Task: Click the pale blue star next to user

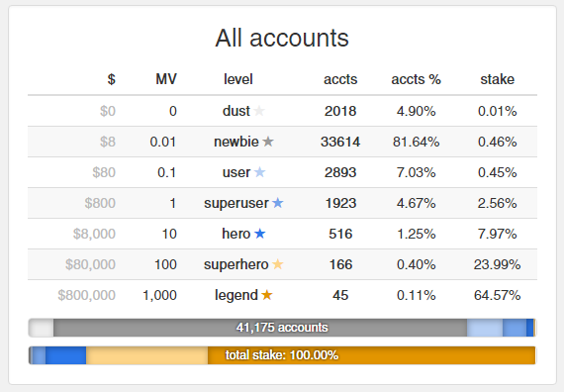Action: (259, 172)
